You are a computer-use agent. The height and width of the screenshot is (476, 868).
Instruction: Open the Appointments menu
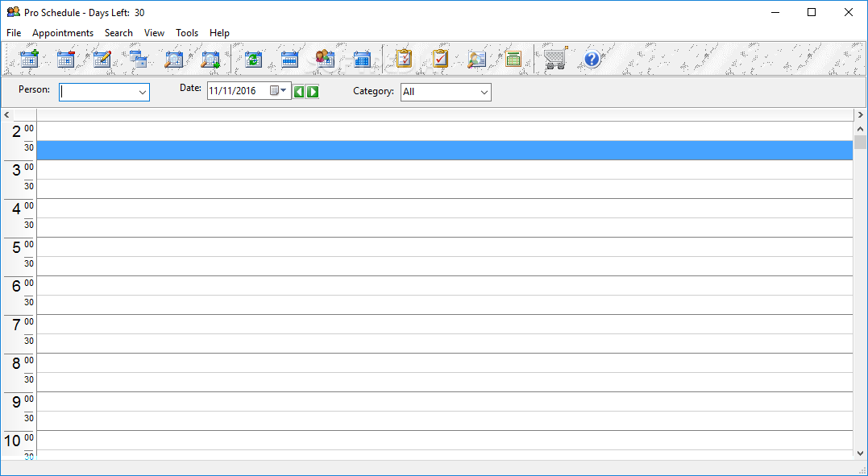[63, 33]
